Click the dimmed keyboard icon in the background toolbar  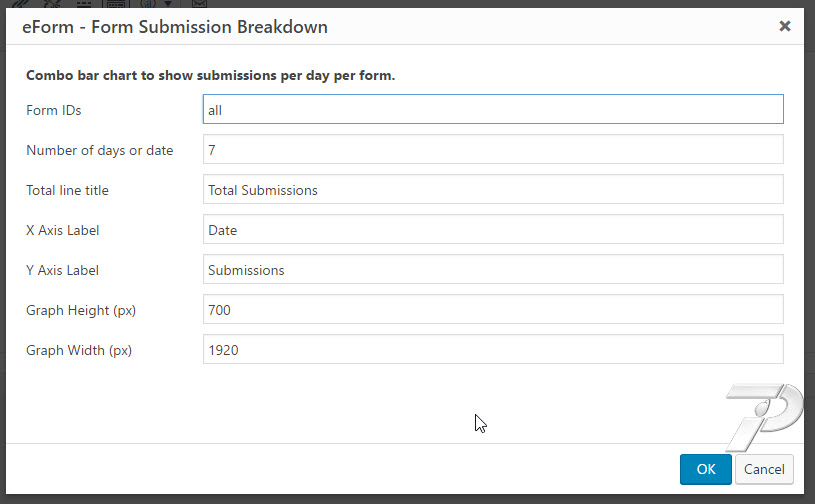[116, 4]
